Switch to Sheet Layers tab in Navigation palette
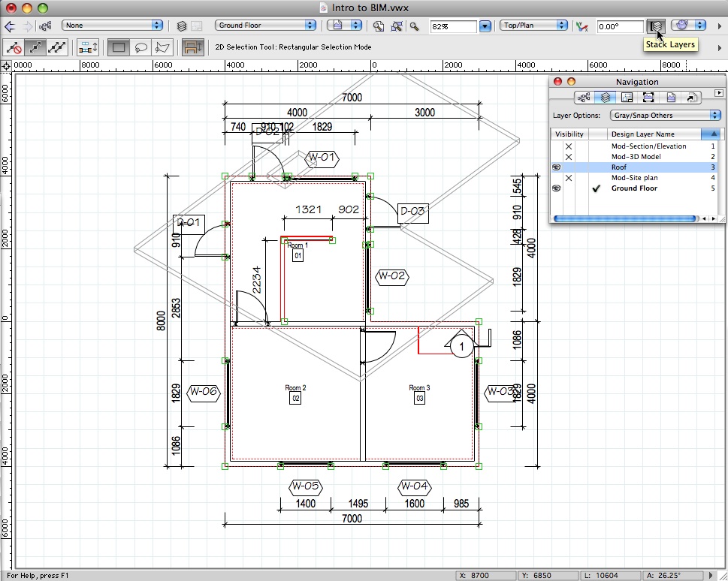Screen dimensions: 728x581 pyautogui.click(x=627, y=98)
